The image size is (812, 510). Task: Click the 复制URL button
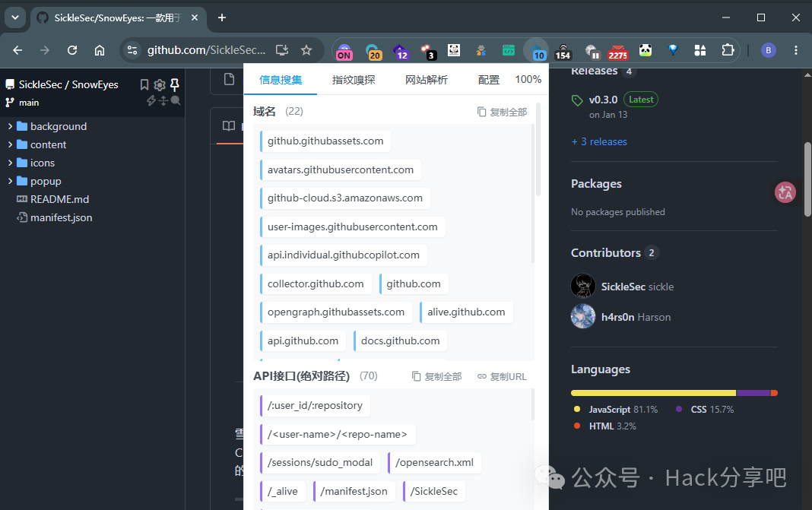click(502, 376)
